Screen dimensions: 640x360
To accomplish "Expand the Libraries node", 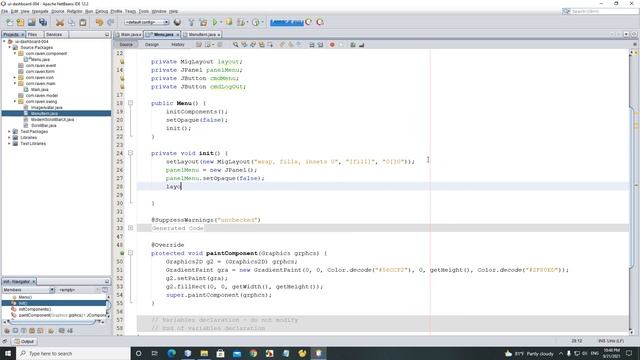I will click(x=10, y=138).
